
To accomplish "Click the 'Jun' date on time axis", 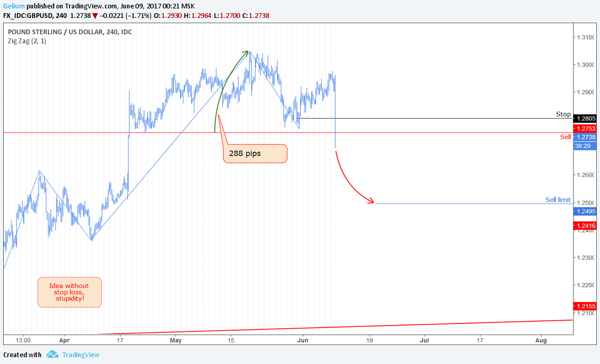I will coord(303,340).
